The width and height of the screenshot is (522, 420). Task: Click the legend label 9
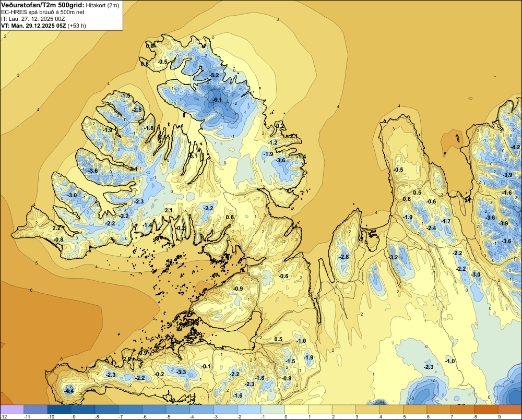(499, 417)
